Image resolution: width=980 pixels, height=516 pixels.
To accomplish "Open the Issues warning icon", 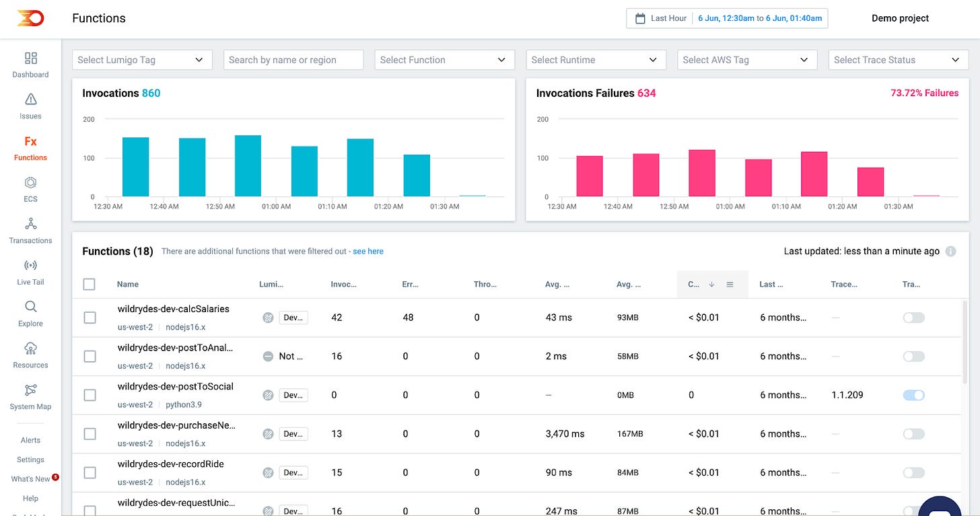I will click(x=31, y=100).
